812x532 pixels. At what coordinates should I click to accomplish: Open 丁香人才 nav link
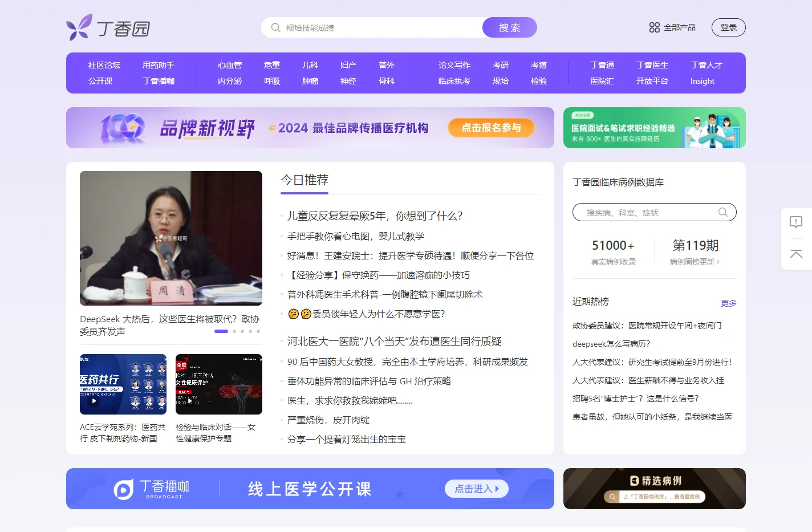point(707,65)
